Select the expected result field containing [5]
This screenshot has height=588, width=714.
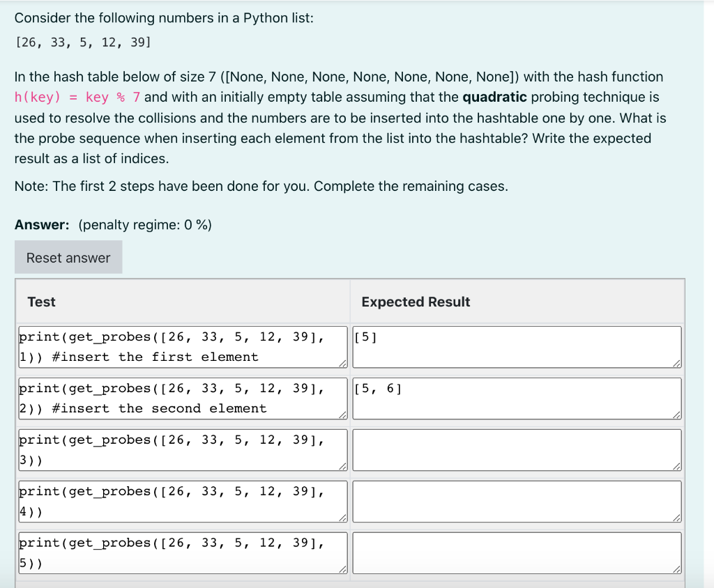pos(516,346)
